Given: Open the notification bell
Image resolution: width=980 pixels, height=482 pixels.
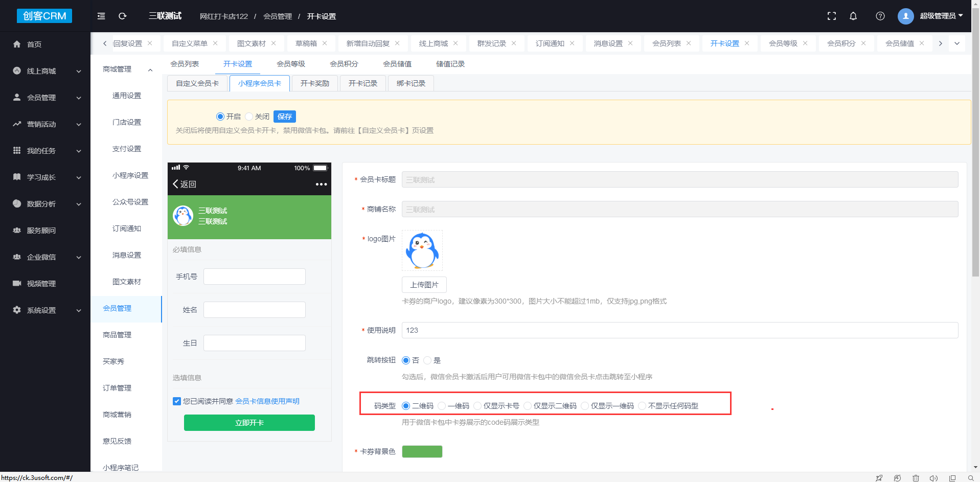Looking at the screenshot, I should tap(853, 16).
